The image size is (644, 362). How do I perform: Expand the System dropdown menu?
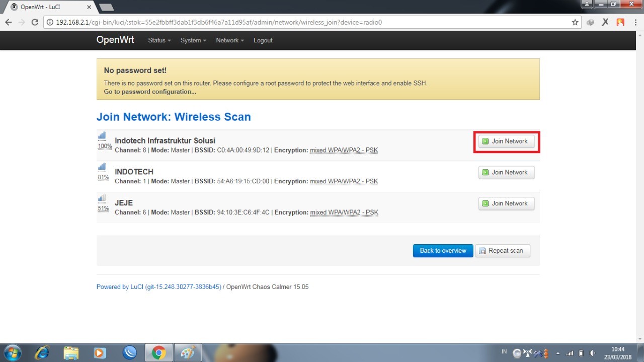(x=193, y=40)
